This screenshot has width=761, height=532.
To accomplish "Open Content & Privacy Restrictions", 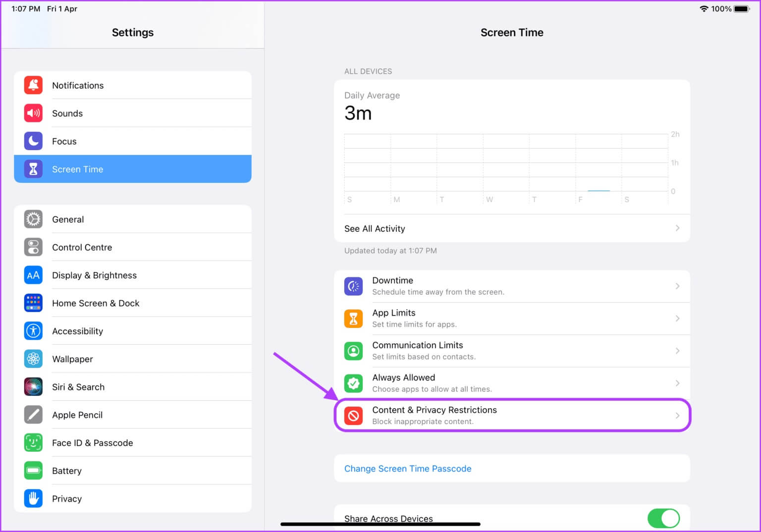I will (512, 416).
